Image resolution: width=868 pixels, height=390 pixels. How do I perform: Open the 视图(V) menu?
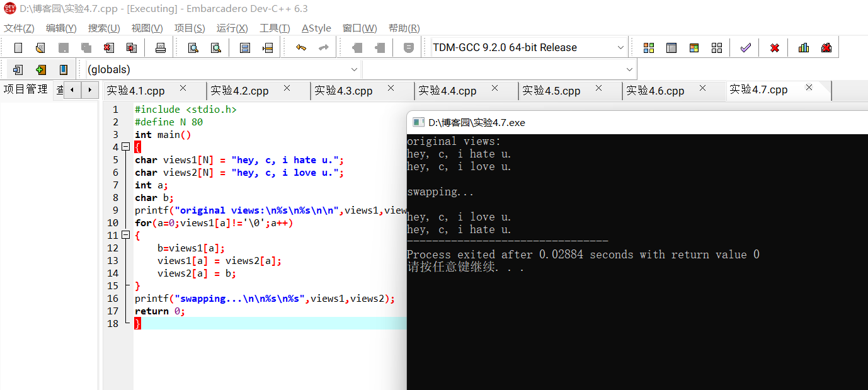pyautogui.click(x=147, y=28)
